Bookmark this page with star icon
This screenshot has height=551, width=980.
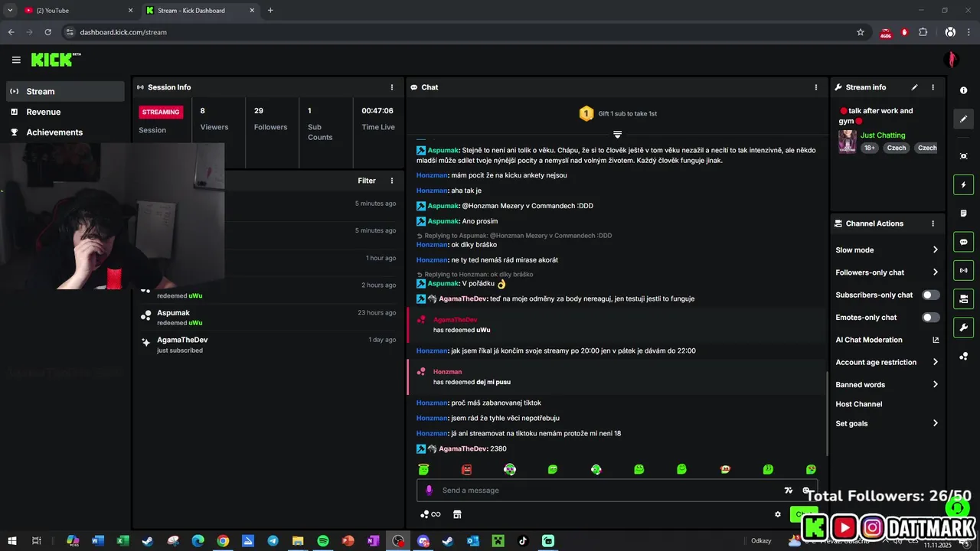click(861, 32)
